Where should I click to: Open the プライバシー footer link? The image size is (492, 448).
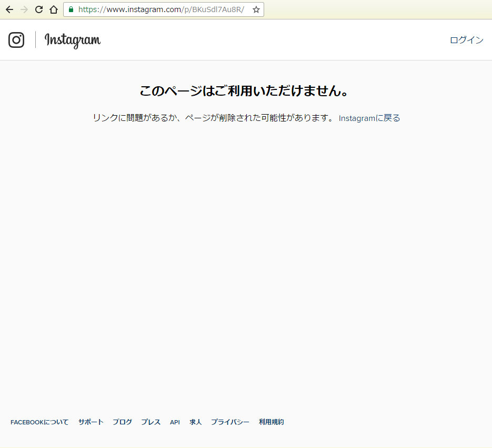coord(230,422)
